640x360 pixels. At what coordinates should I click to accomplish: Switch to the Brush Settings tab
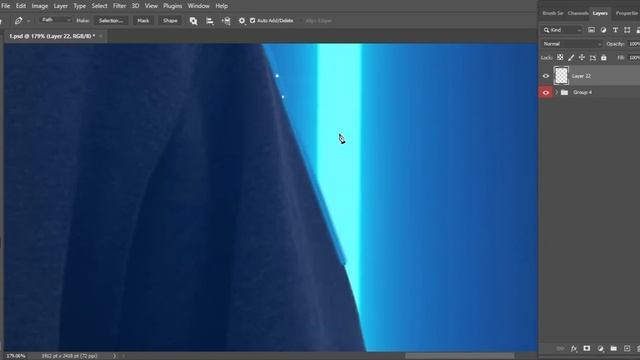(x=553, y=13)
